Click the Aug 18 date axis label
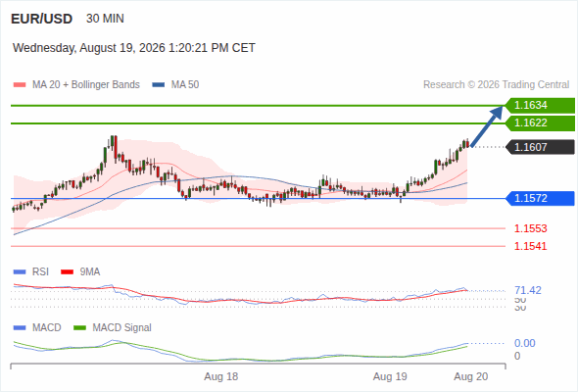 (221, 377)
